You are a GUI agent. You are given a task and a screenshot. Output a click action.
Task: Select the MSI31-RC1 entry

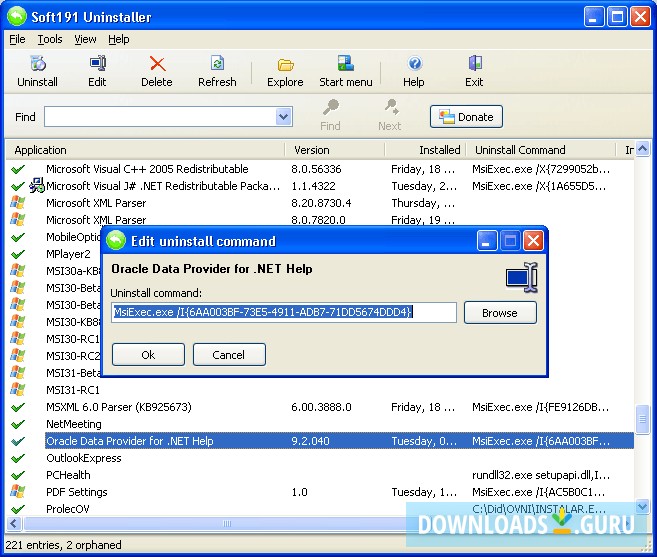pyautogui.click(x=73, y=390)
